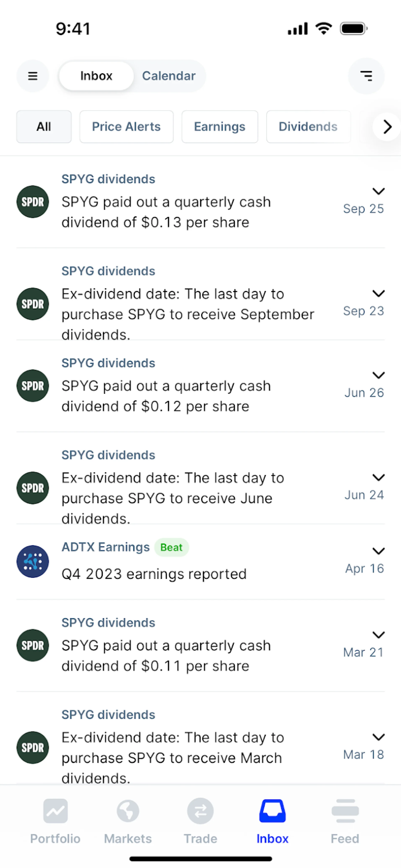
Task: Open the ADTX Earnings title link
Action: 105,547
